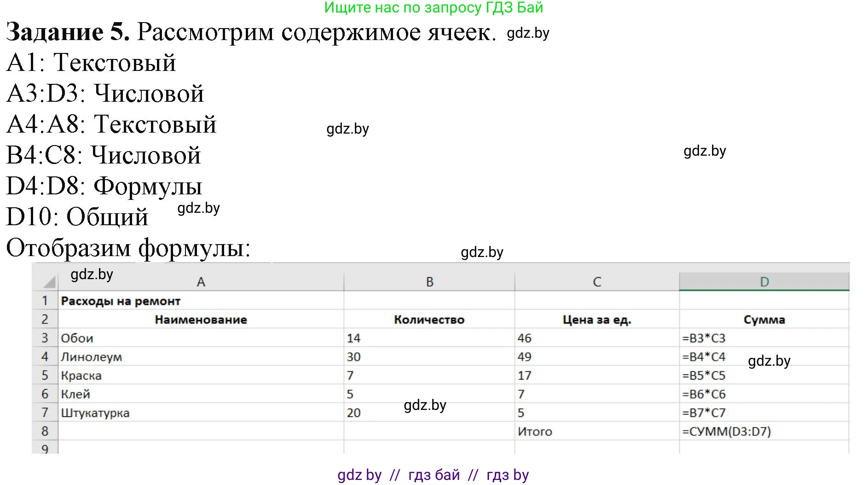Select column header D in the spreadsheet

click(x=764, y=281)
